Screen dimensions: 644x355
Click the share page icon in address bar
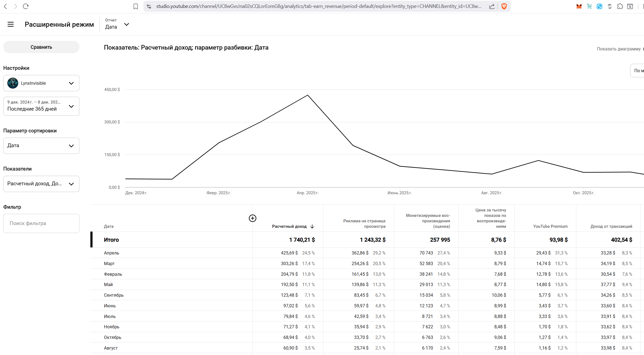492,6
